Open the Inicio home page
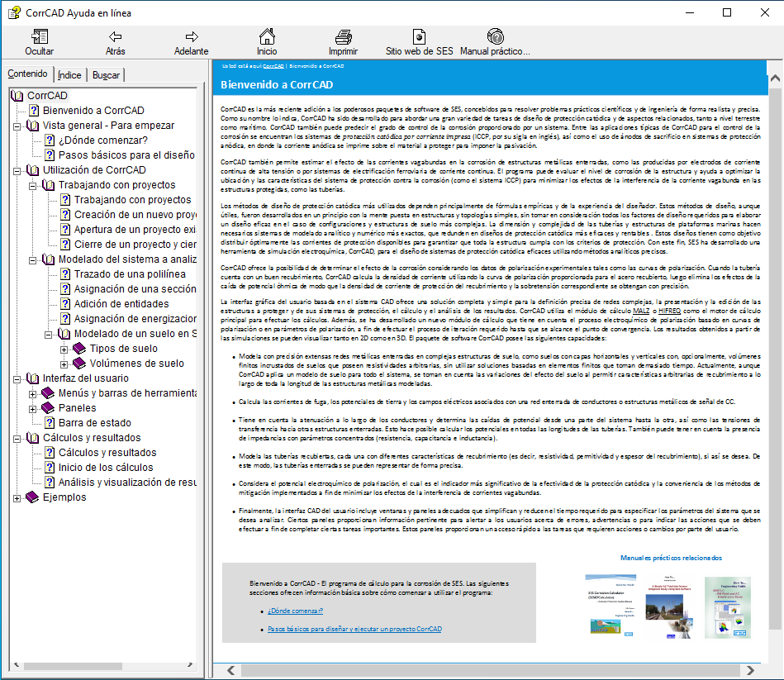Screen dimensions: 784x680 pos(267,36)
